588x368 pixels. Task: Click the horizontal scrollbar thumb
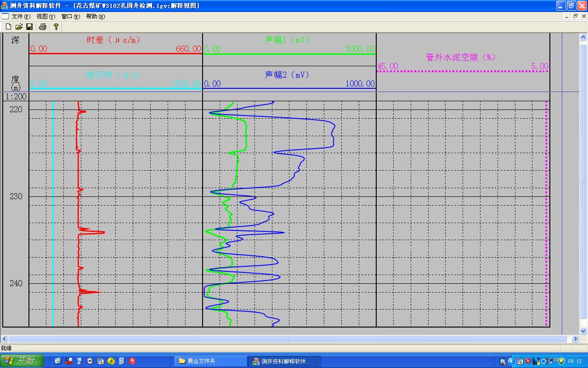coord(288,339)
